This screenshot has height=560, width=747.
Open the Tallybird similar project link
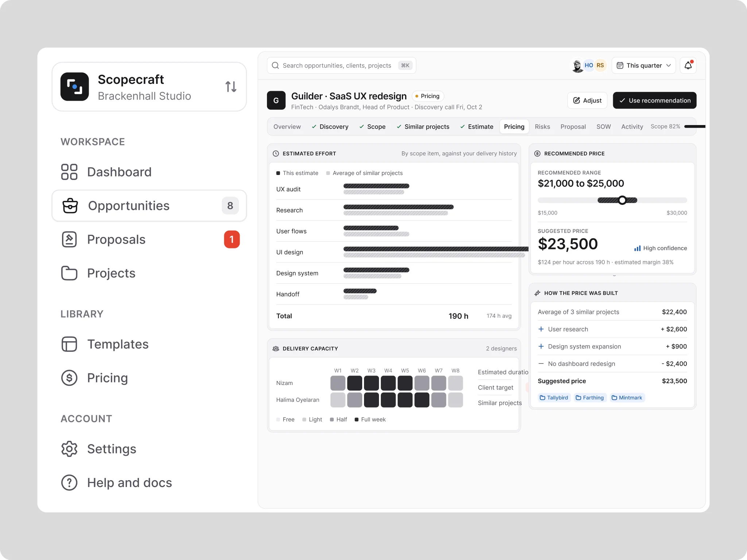[554, 398]
